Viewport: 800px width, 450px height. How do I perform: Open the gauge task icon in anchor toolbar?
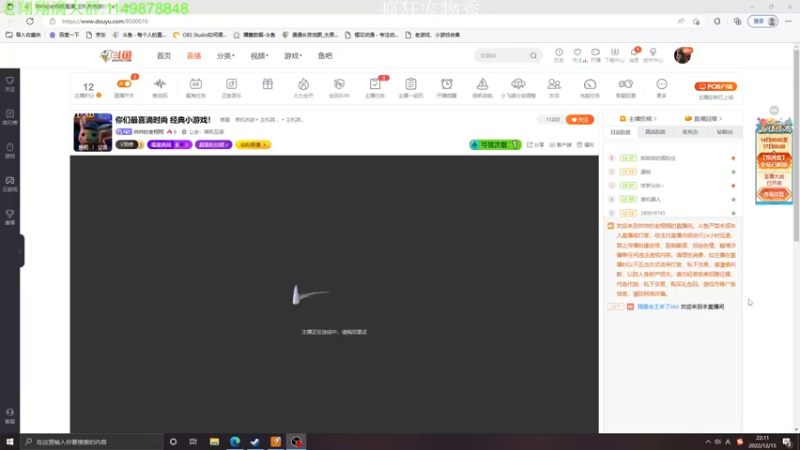pyautogui.click(x=590, y=84)
